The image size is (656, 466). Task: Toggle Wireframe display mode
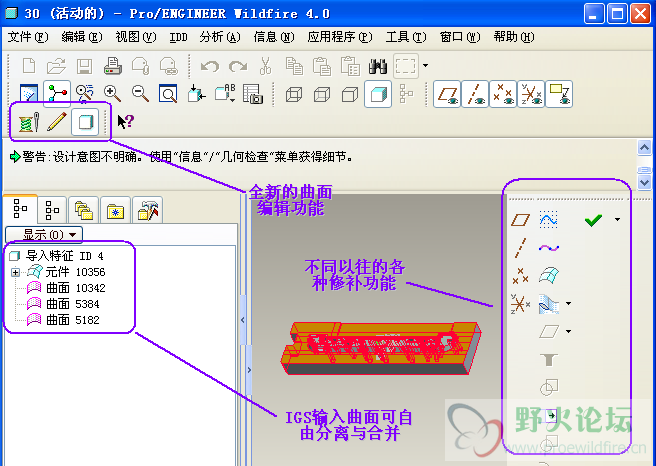click(x=294, y=94)
